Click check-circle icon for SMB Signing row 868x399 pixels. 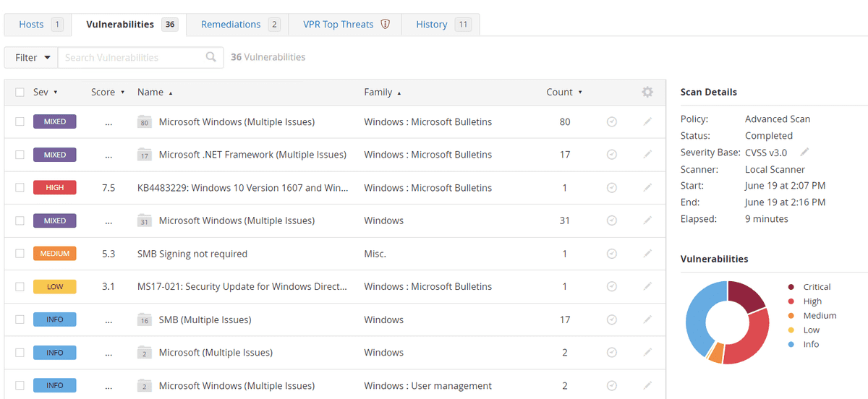coord(611,254)
